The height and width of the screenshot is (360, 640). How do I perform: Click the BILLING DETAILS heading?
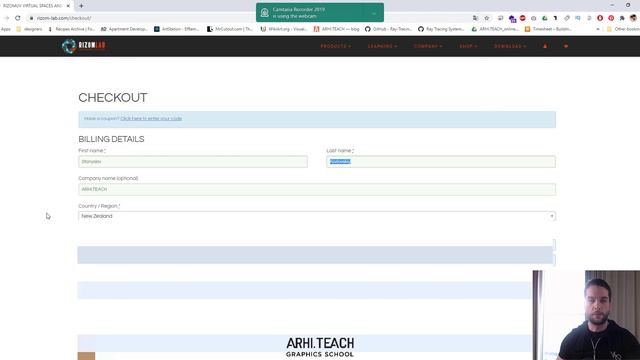coord(111,139)
